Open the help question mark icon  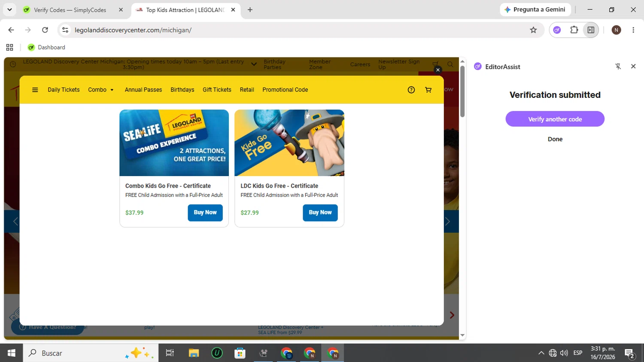pyautogui.click(x=411, y=90)
